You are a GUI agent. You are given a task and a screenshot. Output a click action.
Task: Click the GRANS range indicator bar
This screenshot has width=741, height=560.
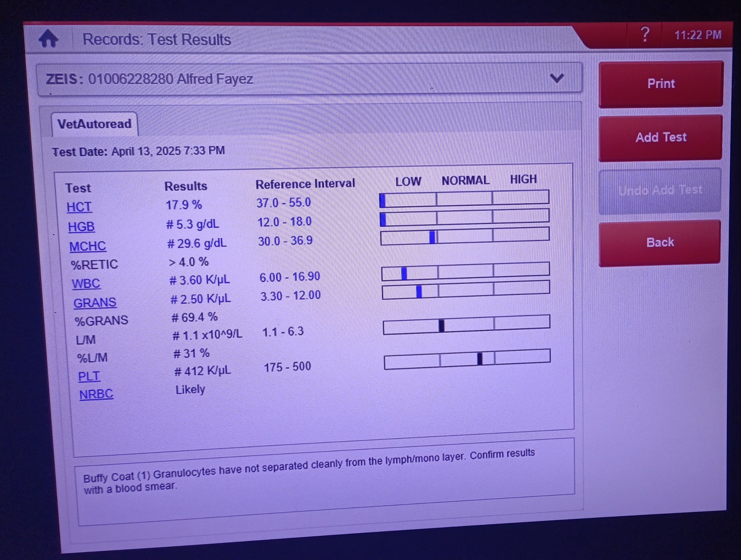(466, 290)
